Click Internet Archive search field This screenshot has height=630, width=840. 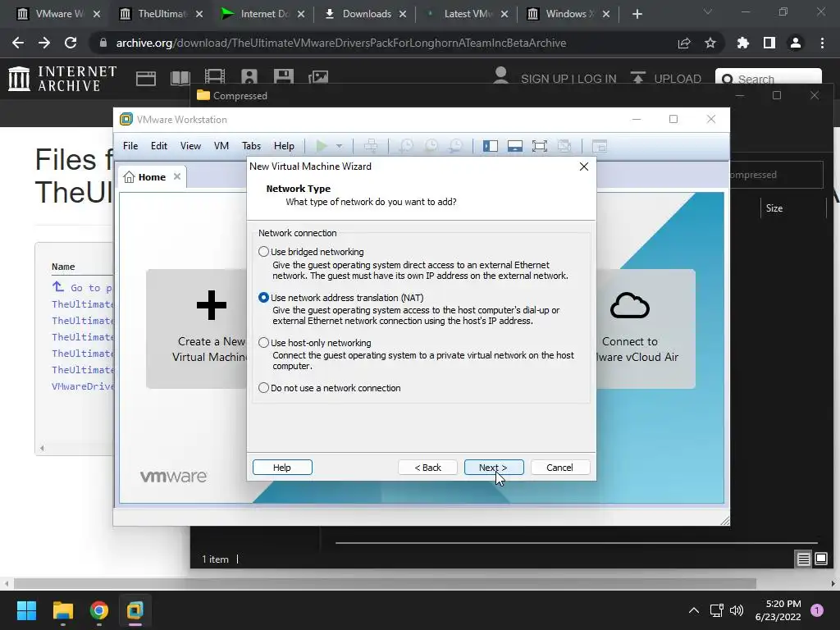[768, 77]
